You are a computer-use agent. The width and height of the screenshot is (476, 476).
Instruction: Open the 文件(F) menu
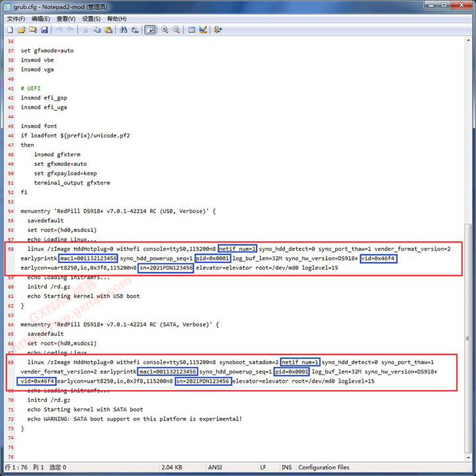tap(16, 19)
